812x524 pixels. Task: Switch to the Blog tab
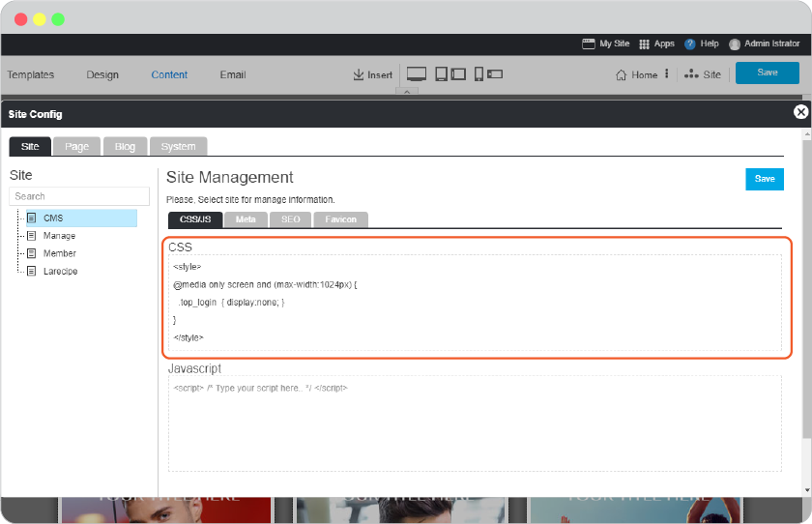point(125,147)
